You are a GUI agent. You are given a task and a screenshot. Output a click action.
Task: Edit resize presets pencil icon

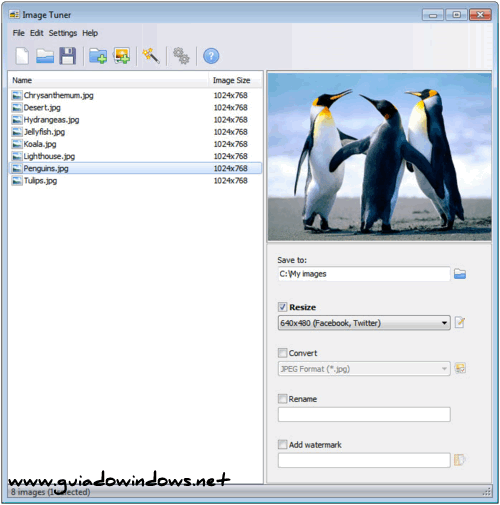click(460, 322)
